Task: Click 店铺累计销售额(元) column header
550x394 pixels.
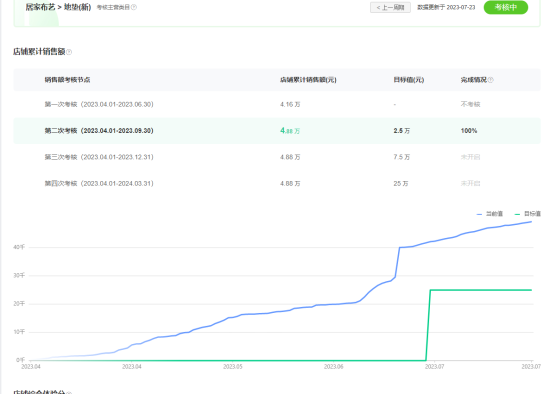Action: (308, 80)
